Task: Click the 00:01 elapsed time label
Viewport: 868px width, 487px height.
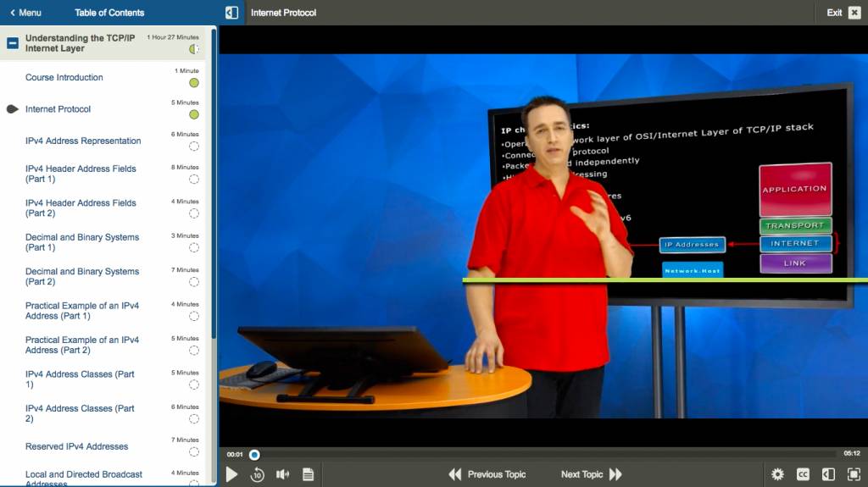Action: click(235, 454)
